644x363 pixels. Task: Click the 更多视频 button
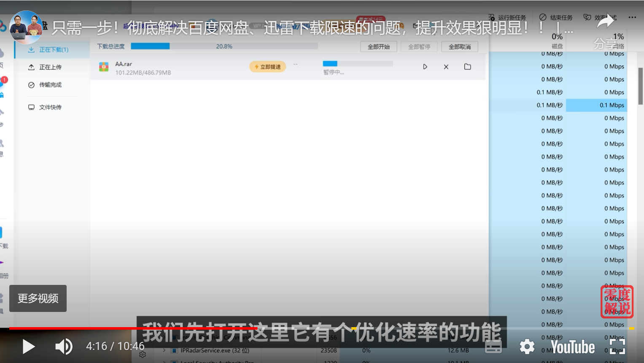pos(38,298)
